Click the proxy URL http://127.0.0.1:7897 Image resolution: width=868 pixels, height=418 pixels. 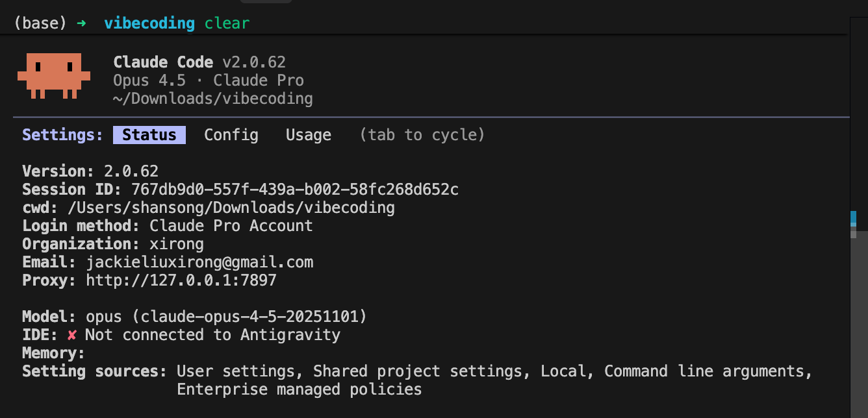pos(181,280)
